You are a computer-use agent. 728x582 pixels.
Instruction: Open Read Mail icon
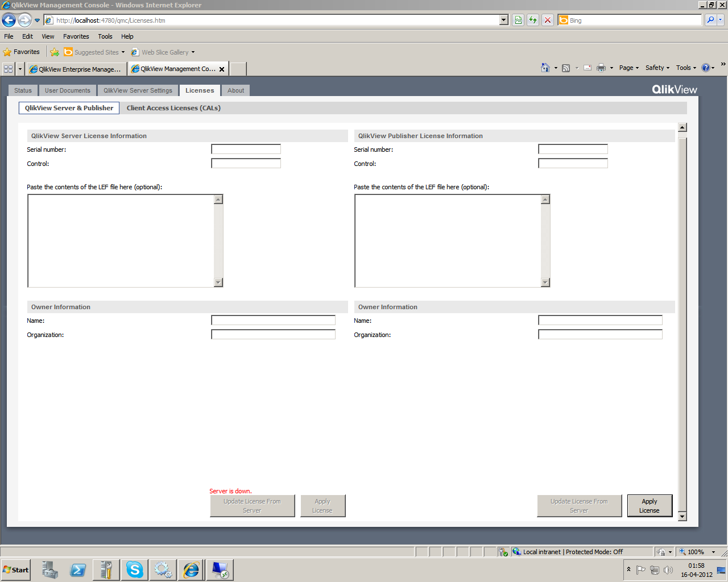tap(588, 68)
